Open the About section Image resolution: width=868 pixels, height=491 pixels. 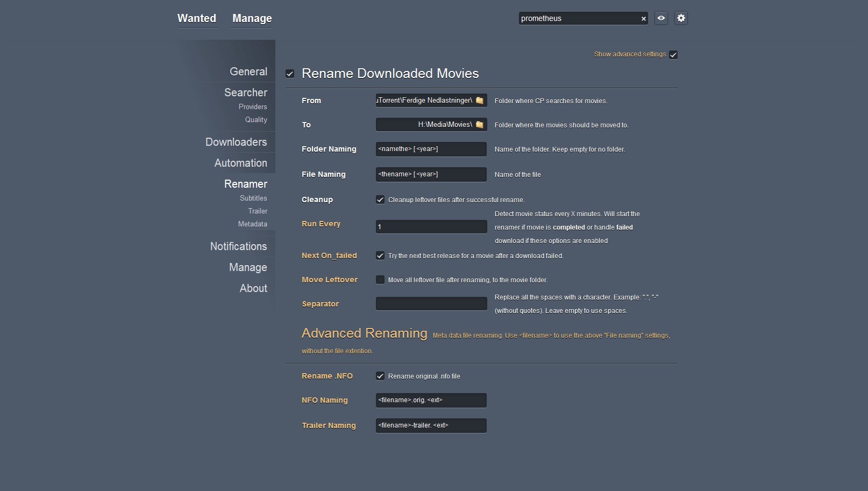(253, 288)
